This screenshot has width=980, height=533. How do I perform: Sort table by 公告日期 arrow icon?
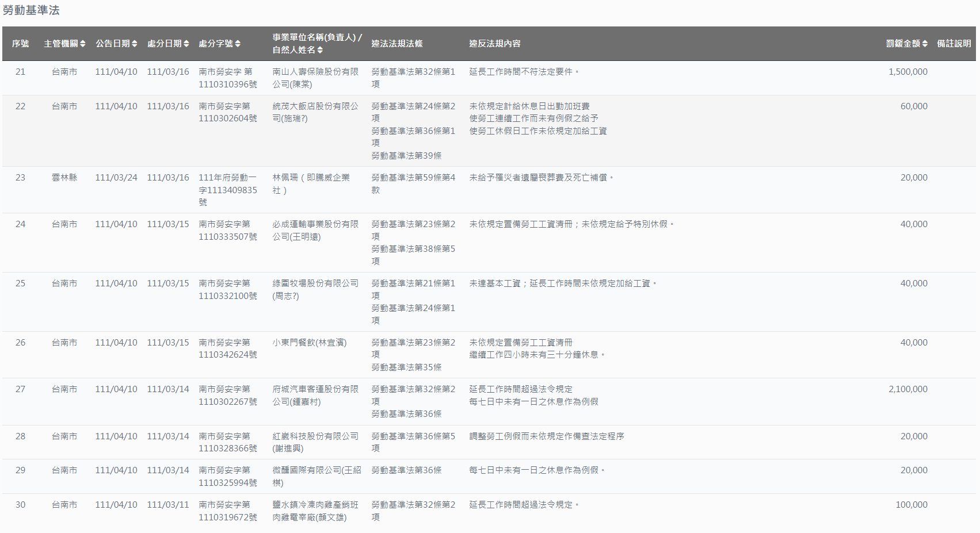(x=135, y=44)
